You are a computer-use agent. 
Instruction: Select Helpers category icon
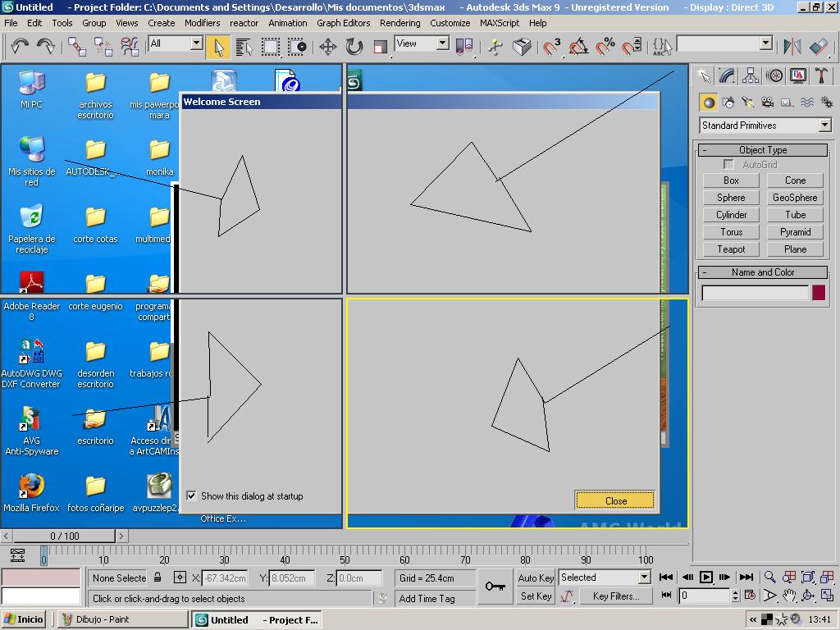(787, 103)
